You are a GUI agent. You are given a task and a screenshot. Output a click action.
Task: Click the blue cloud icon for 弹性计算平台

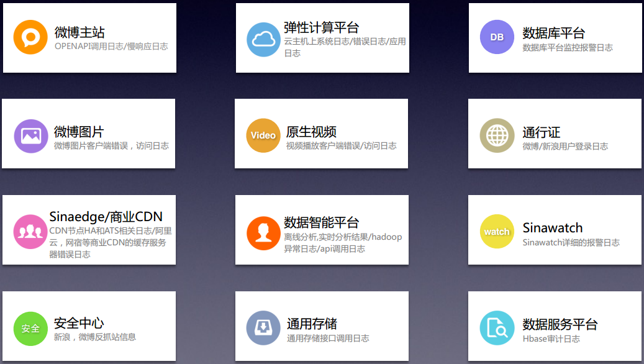[x=264, y=39]
